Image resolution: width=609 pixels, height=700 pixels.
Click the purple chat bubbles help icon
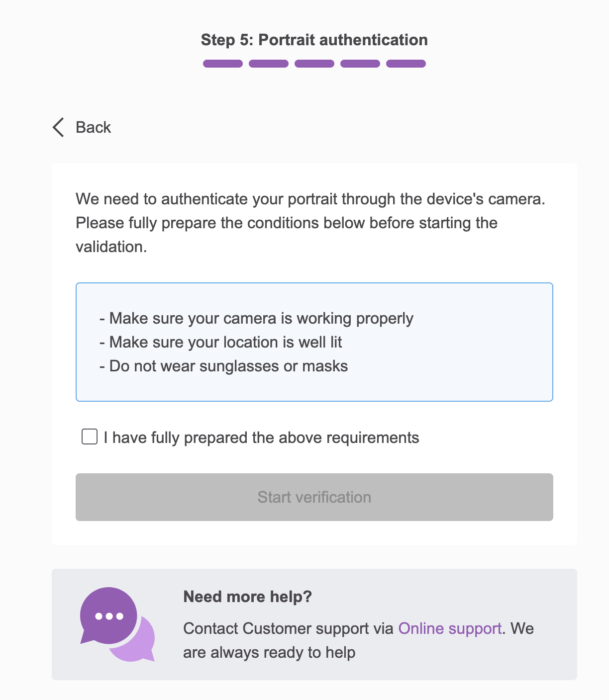(117, 624)
